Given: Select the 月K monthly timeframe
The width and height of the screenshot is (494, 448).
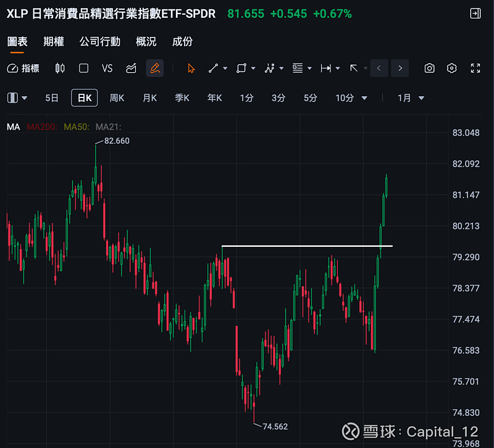Looking at the screenshot, I should click(x=149, y=98).
